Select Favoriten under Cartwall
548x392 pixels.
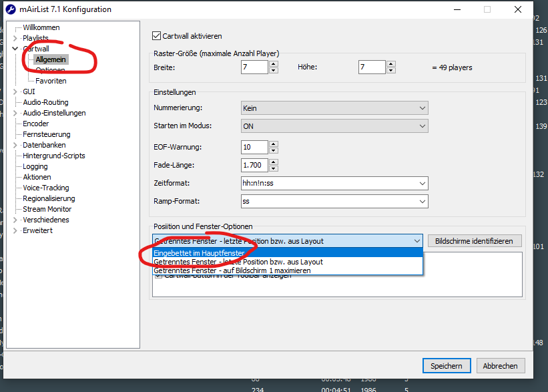(51, 81)
